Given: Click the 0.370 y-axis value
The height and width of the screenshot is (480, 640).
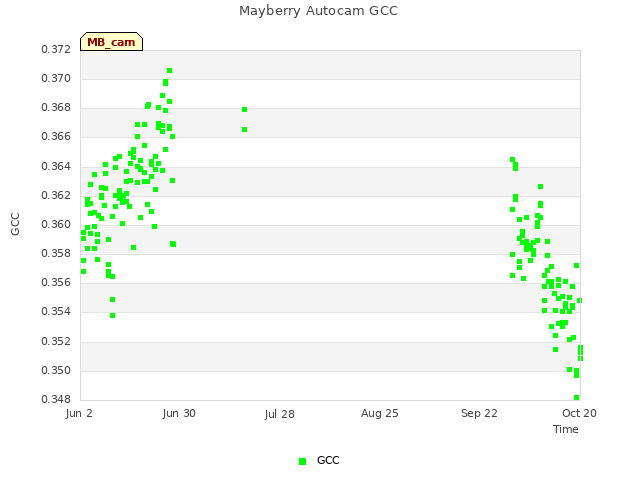Looking at the screenshot, I should [x=56, y=78].
